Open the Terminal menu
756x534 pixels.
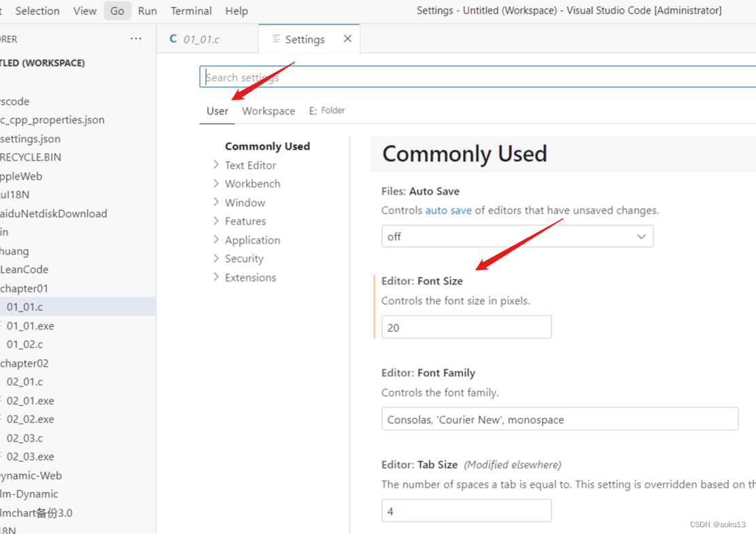[191, 11]
